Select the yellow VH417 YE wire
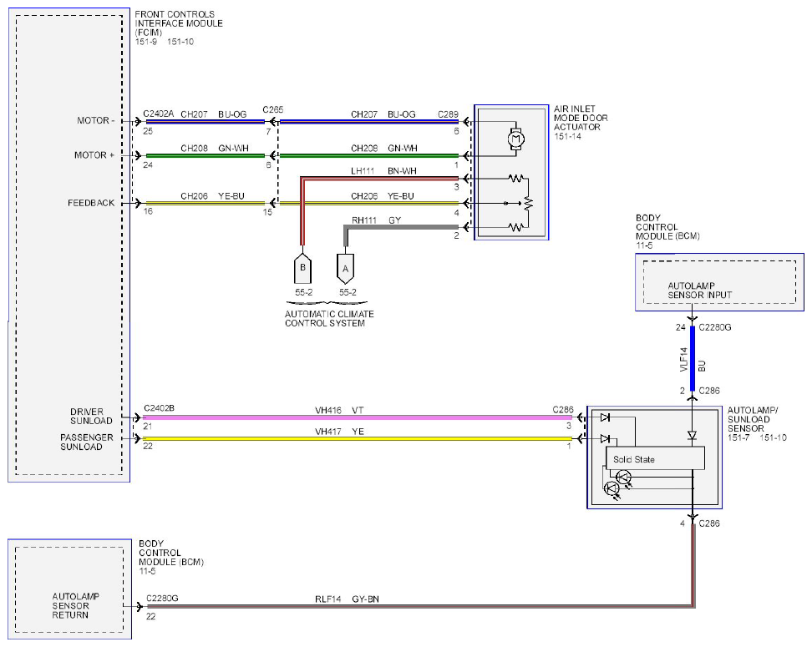Image resolution: width=812 pixels, height=647 pixels. (358, 438)
